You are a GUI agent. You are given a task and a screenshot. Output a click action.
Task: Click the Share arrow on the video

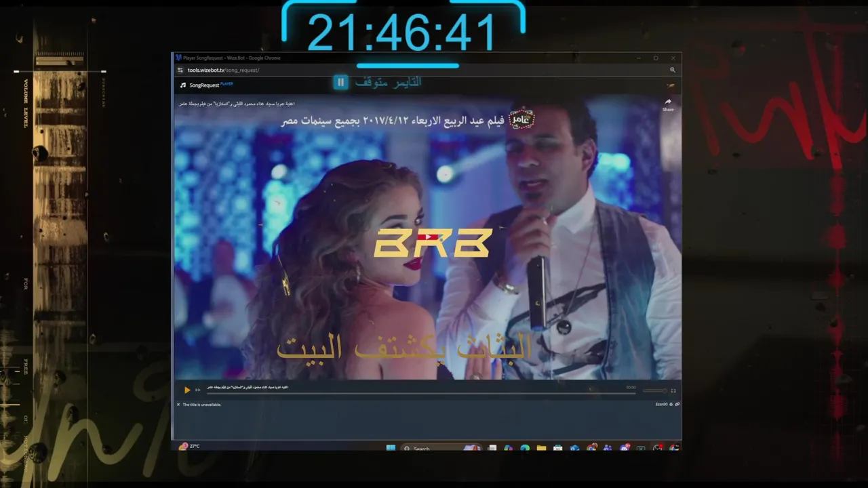click(x=668, y=102)
